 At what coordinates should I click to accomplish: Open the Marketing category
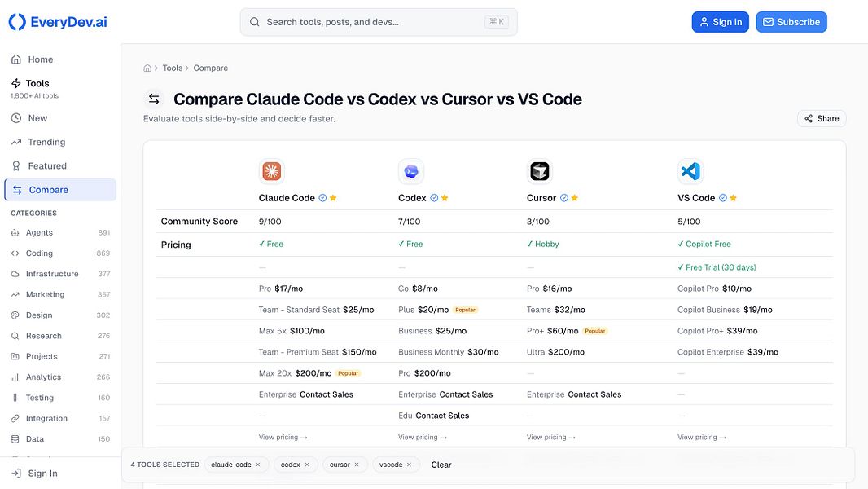[60, 294]
